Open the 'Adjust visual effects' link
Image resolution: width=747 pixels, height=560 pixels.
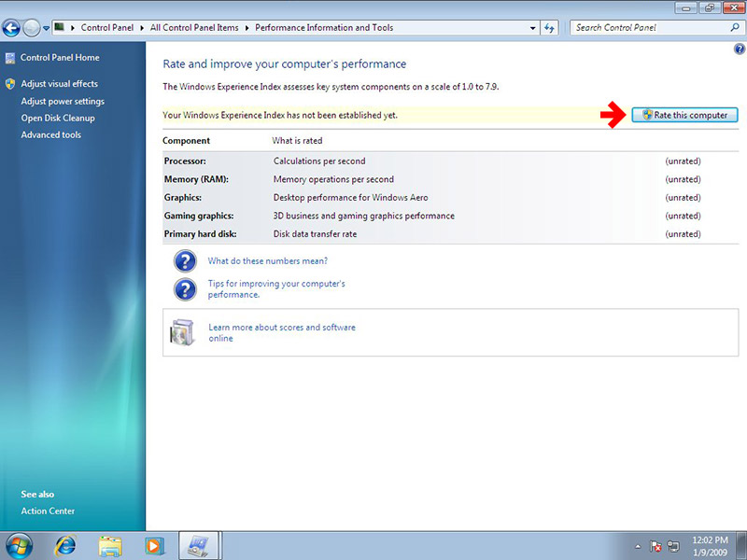coord(59,84)
